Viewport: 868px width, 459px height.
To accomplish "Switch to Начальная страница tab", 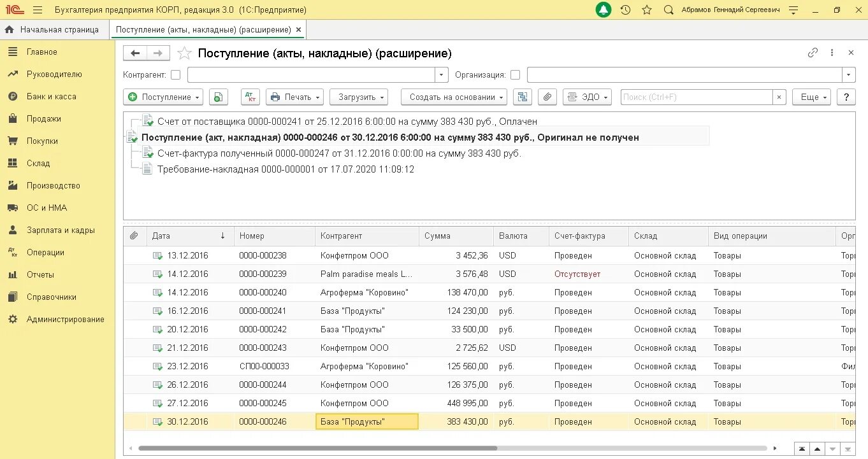I will 54,30.
